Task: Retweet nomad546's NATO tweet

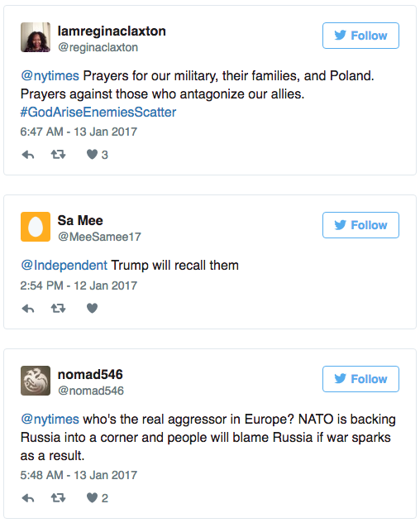Action: [58, 498]
